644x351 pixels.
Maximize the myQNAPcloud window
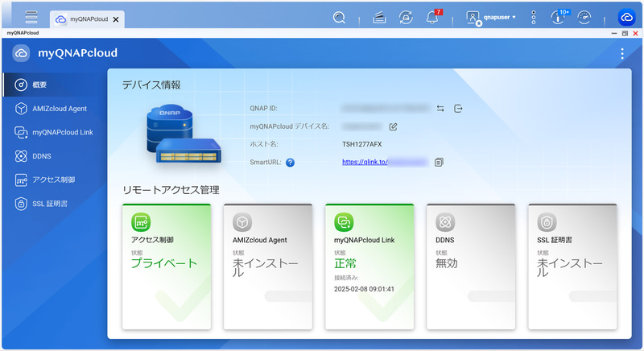(x=625, y=33)
